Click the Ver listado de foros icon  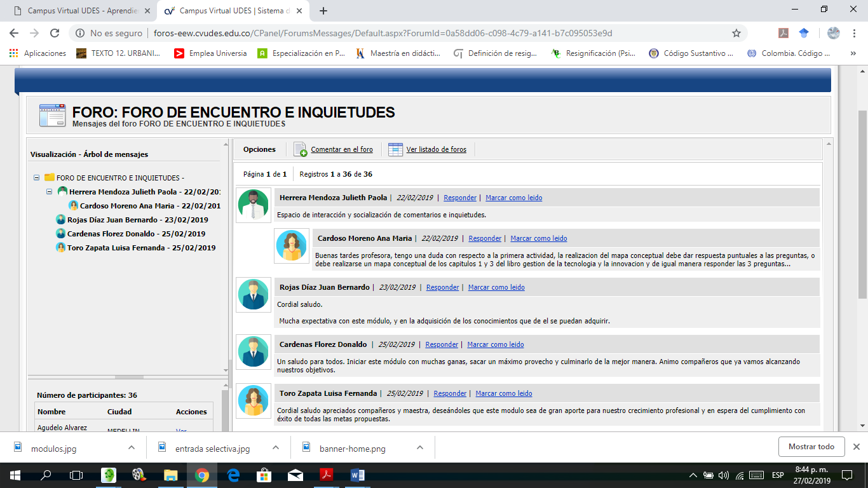click(x=395, y=150)
